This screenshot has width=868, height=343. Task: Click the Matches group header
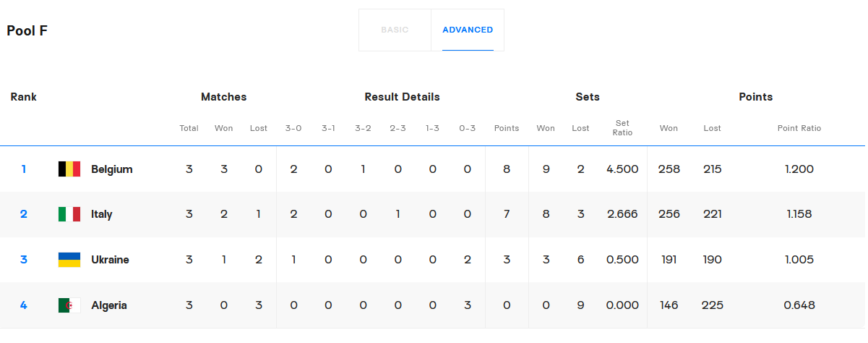click(x=223, y=97)
